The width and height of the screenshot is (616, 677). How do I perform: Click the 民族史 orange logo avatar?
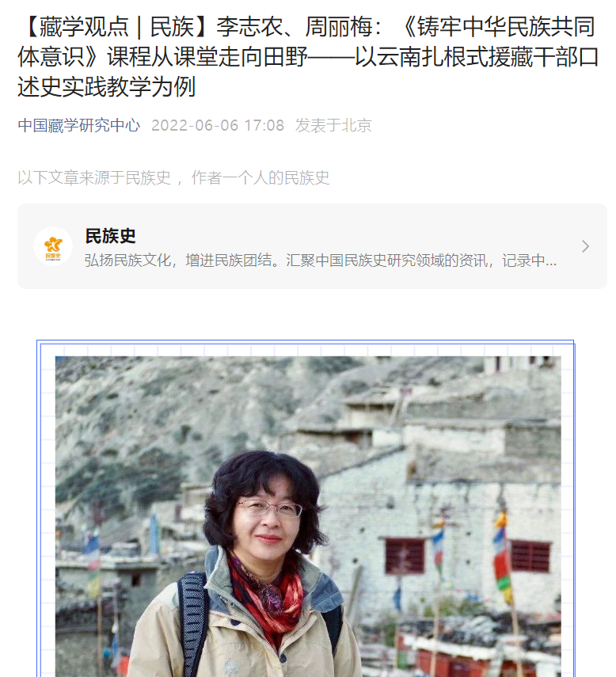click(53, 246)
